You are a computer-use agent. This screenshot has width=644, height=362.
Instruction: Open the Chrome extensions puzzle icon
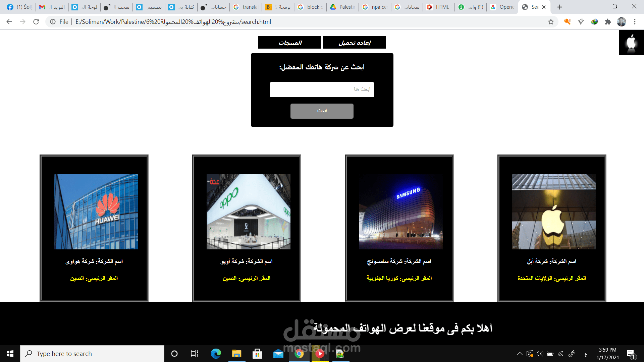[x=608, y=22]
